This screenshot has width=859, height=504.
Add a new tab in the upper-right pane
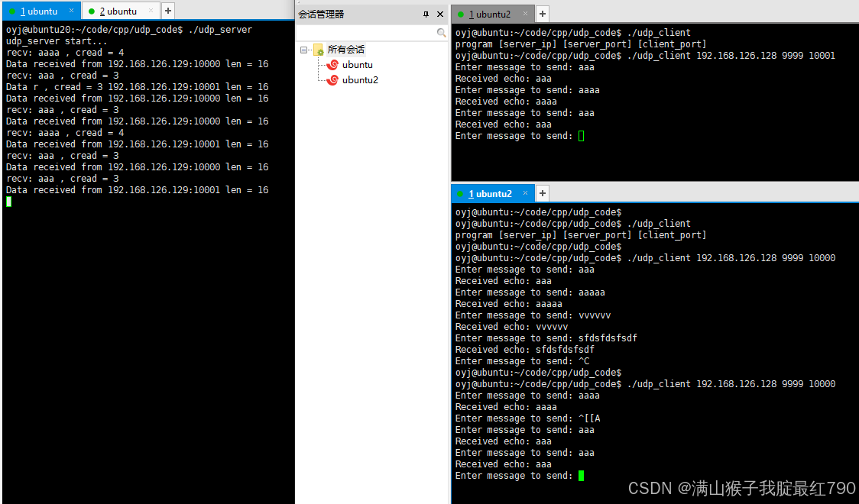point(542,14)
